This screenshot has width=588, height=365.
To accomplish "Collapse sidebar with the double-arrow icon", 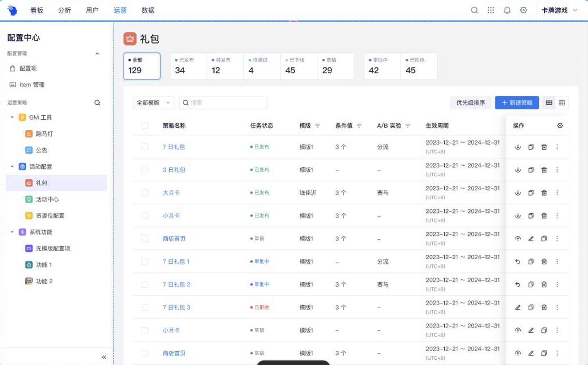I will tap(104, 357).
